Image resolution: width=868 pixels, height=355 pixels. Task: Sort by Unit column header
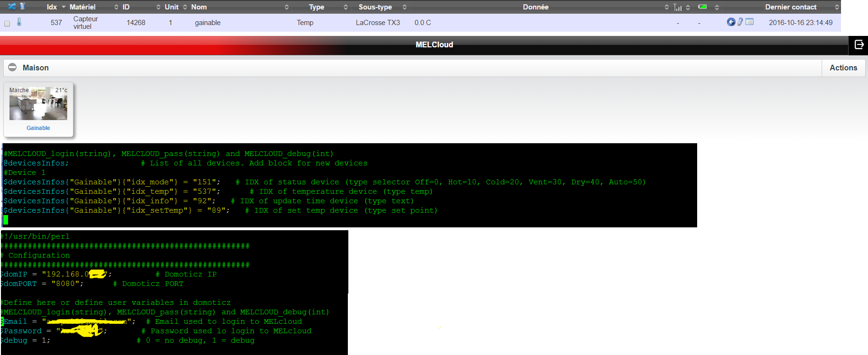click(171, 7)
